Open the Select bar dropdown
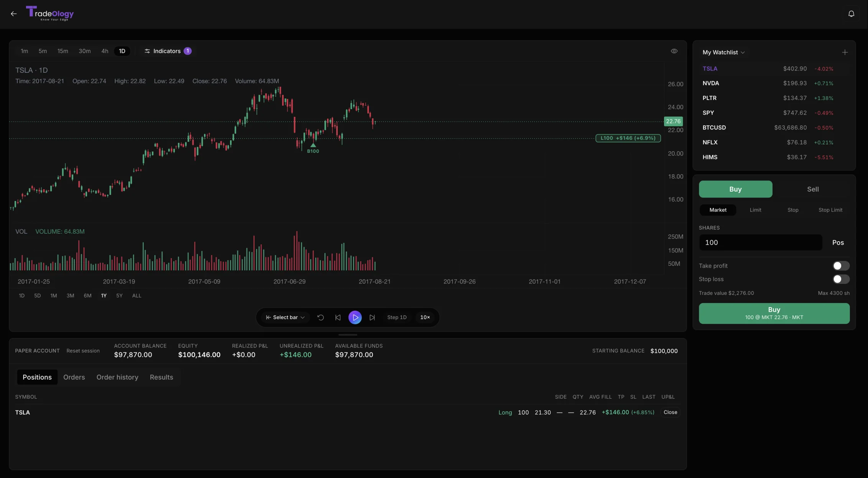This screenshot has width=868, height=478. click(285, 318)
